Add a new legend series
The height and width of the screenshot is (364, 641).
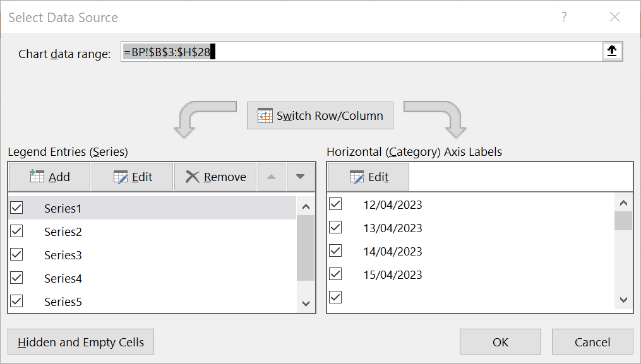49,177
